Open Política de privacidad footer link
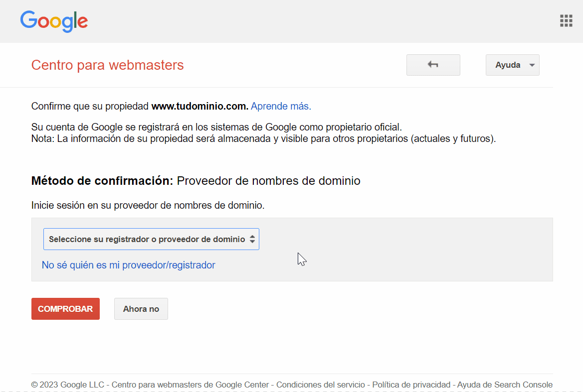The height and width of the screenshot is (392, 583). coord(411,385)
